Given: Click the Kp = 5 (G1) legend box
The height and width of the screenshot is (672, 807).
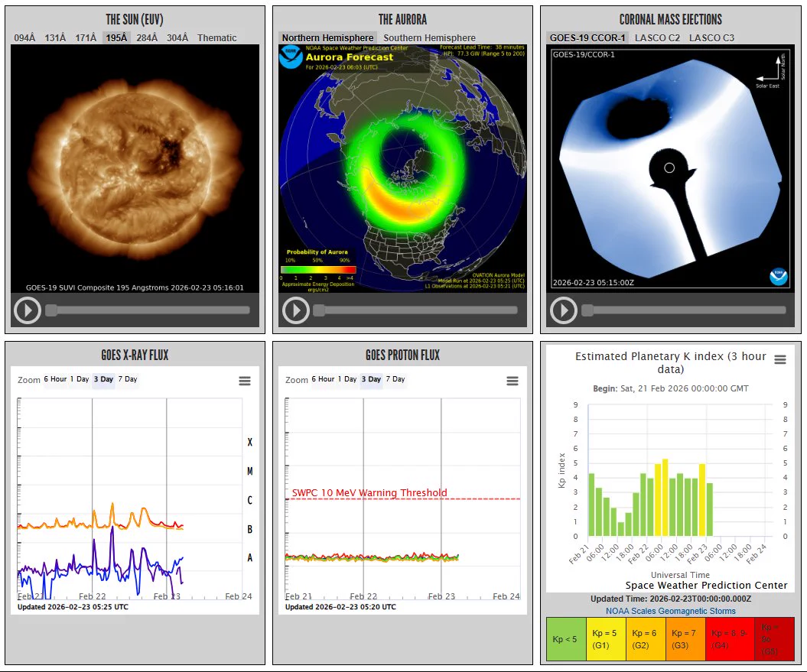Looking at the screenshot, I should (606, 639).
